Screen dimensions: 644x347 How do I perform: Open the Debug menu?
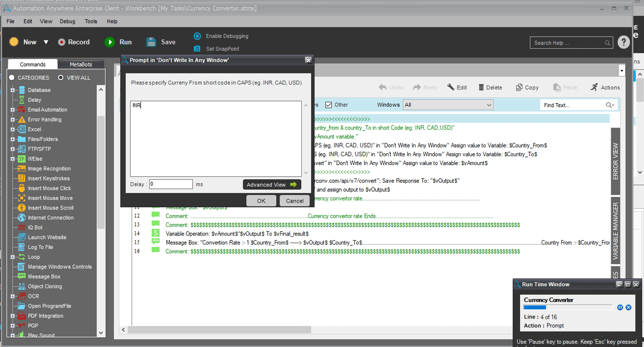point(67,21)
